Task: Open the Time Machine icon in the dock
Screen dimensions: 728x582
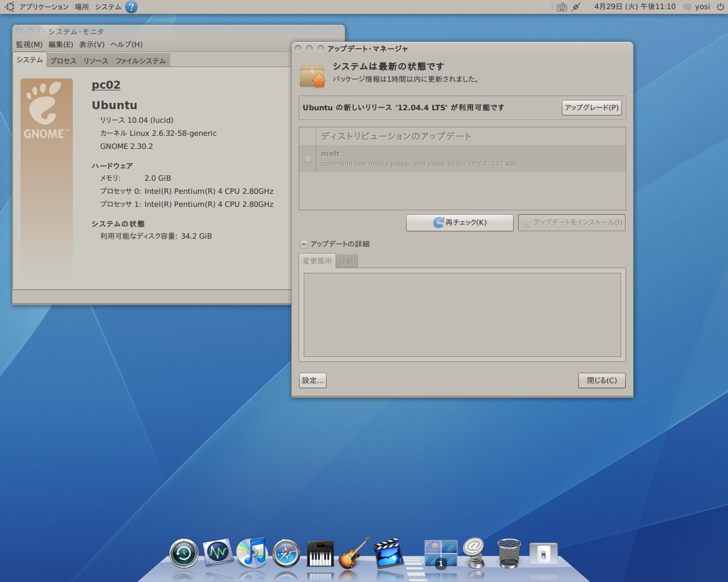Action: tap(184, 553)
